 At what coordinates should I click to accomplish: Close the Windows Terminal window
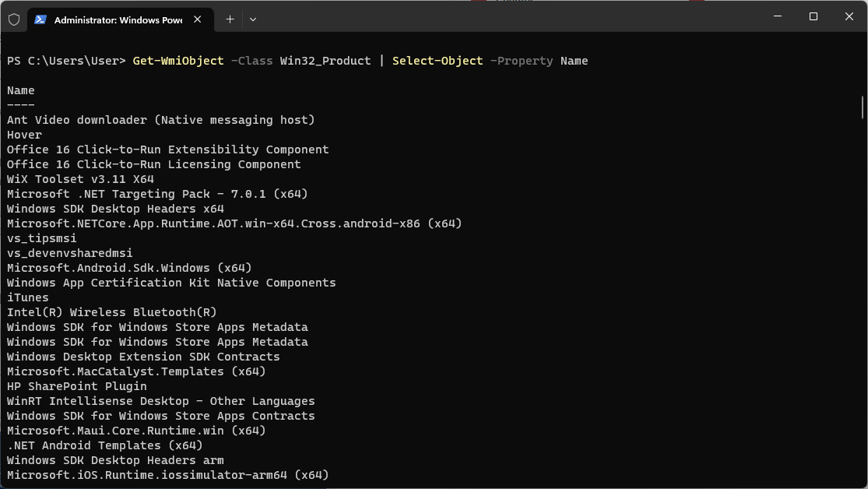(x=849, y=16)
